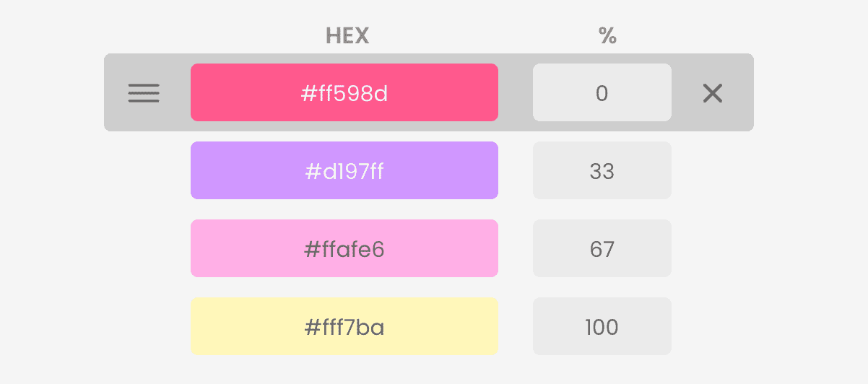Click the hex text #fff7ba

coord(344,327)
